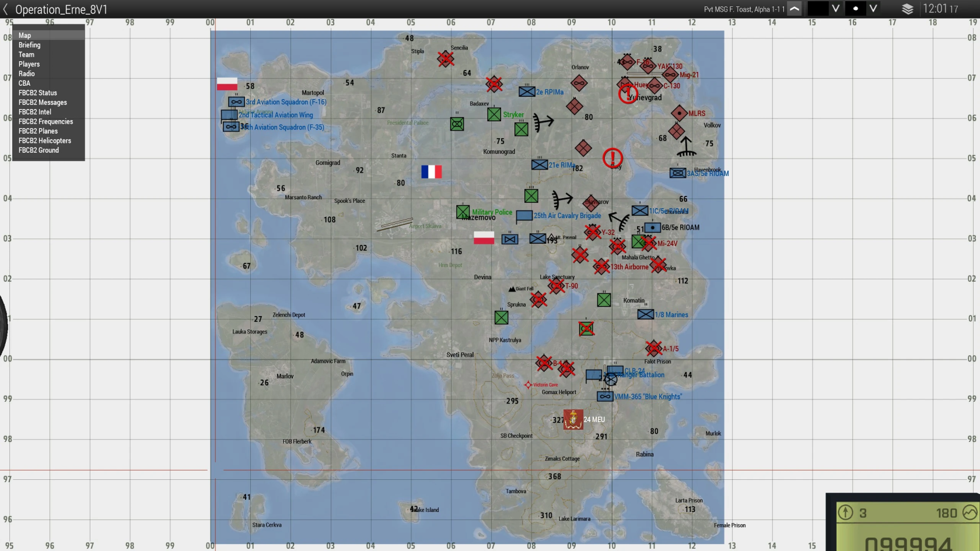The width and height of the screenshot is (980, 551).
Task: Select the 25th Air Cavalry Brigade marker
Action: (x=525, y=215)
